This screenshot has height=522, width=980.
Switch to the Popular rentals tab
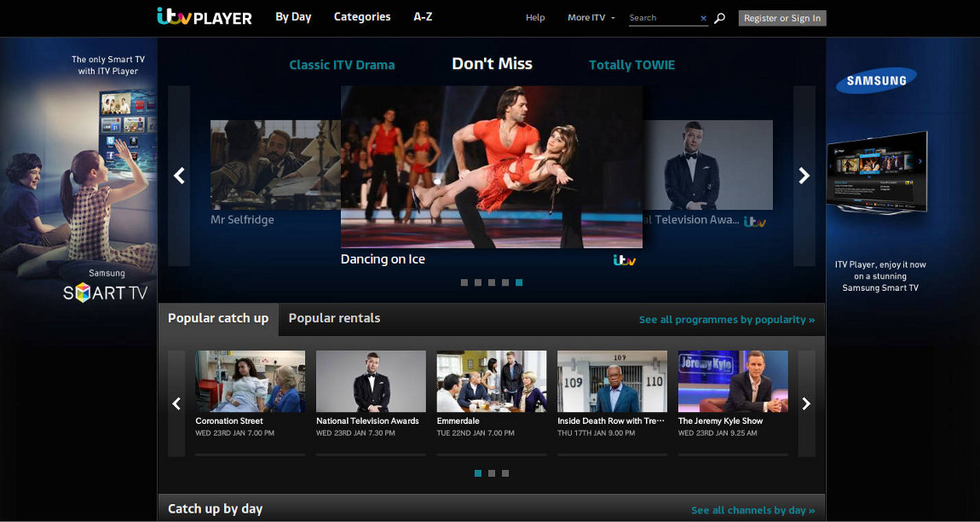[334, 319]
